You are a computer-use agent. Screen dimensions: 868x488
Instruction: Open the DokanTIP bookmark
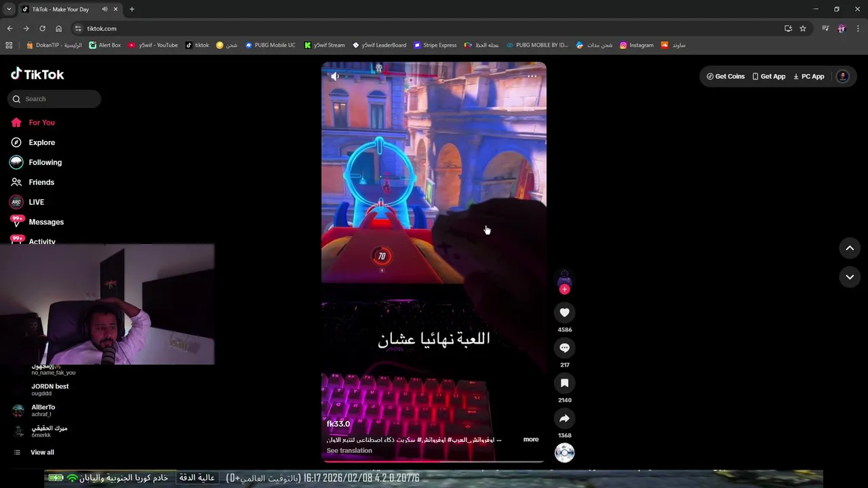pos(54,45)
